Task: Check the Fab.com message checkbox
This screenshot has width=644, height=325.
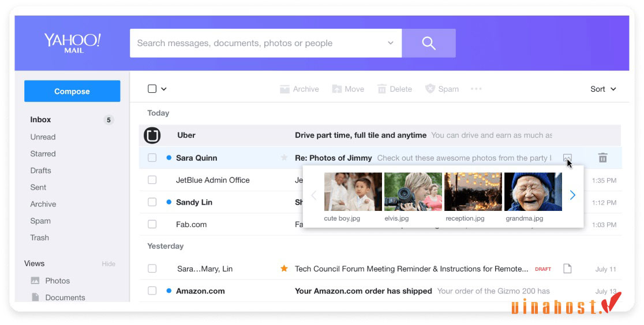Action: [152, 224]
